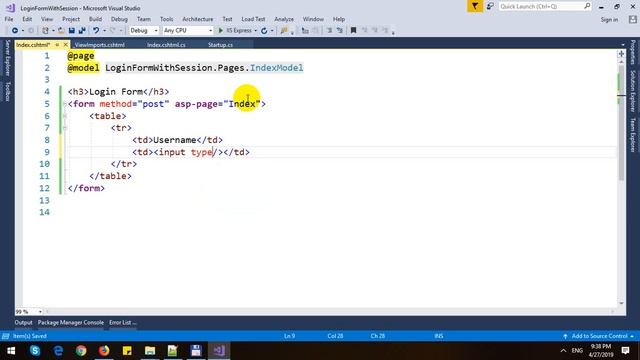Open the Edit menu

pos(27,19)
